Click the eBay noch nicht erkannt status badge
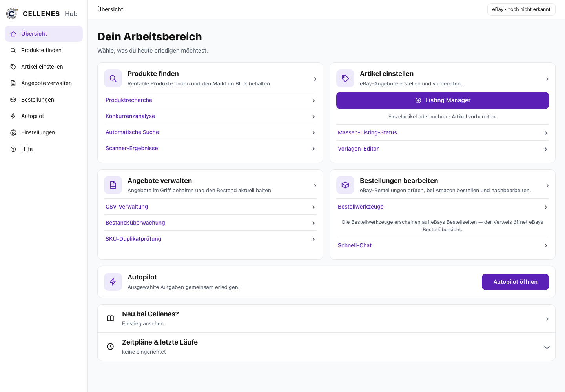 click(x=521, y=9)
